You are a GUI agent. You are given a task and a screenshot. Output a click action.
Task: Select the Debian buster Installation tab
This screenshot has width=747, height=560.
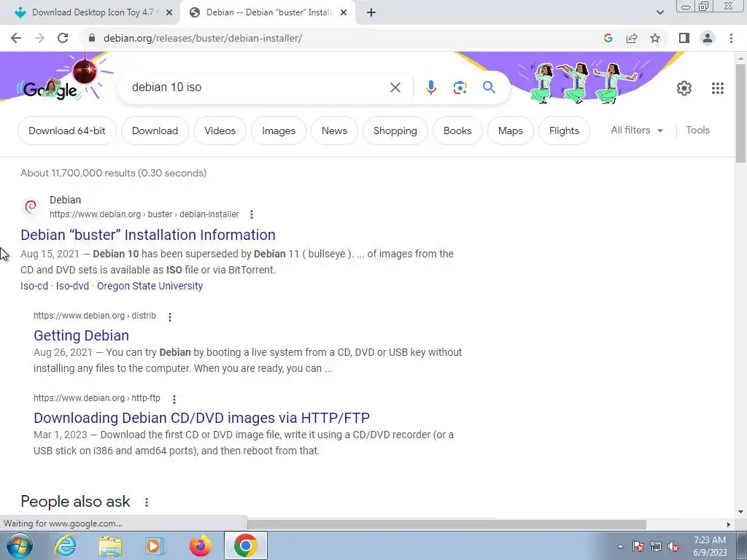[x=268, y=12]
